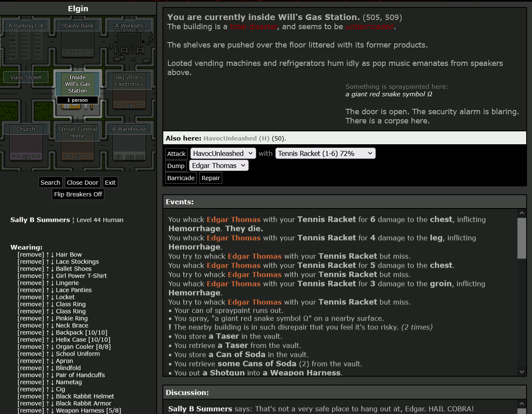Click the Events scrollbar down arrow
532x414 pixels.
522,371
